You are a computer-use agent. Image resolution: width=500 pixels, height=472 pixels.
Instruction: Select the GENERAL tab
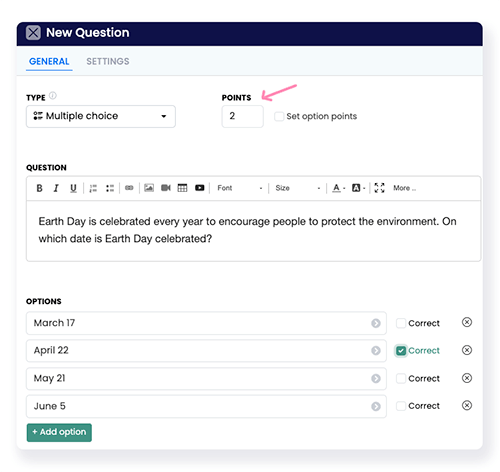click(49, 61)
